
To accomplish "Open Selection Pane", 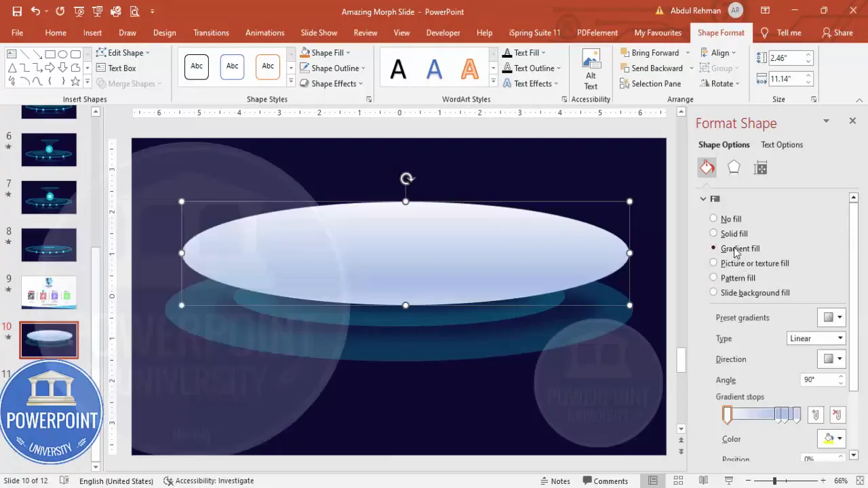I will coord(650,83).
